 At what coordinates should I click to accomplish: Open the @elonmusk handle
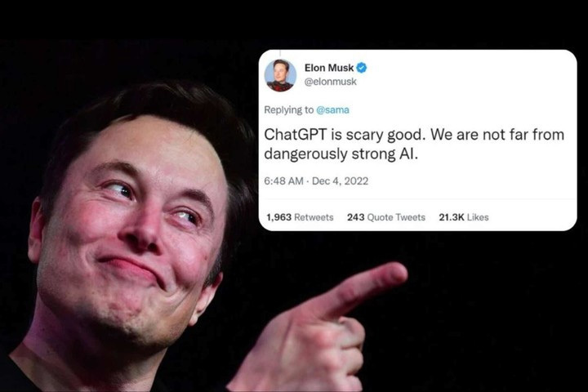pos(331,82)
